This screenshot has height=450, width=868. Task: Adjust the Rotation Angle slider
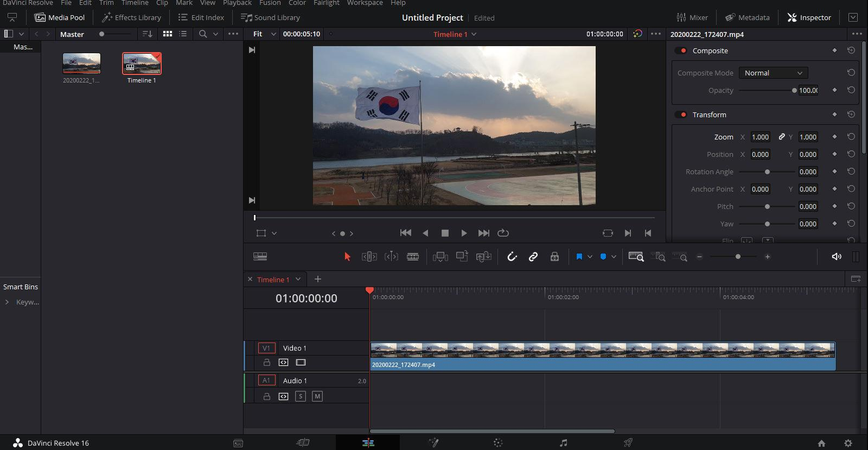click(x=767, y=172)
